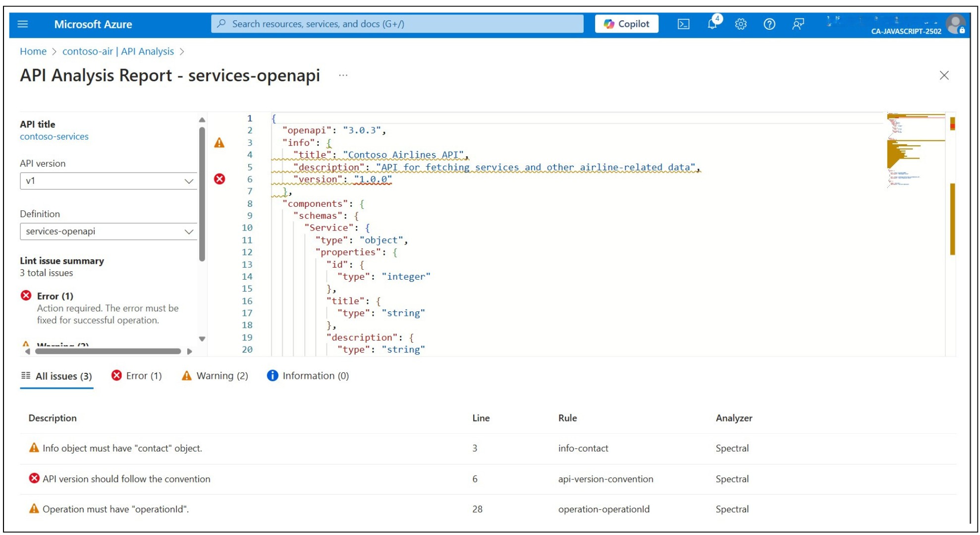
Task: Open the Feedback icon in header
Action: 798,24
